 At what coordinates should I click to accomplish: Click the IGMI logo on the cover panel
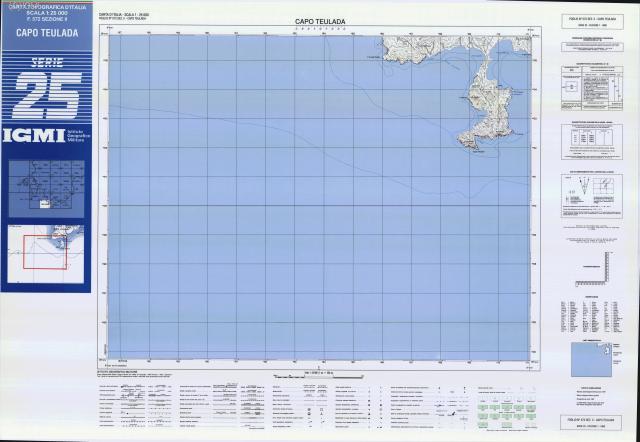(x=34, y=135)
